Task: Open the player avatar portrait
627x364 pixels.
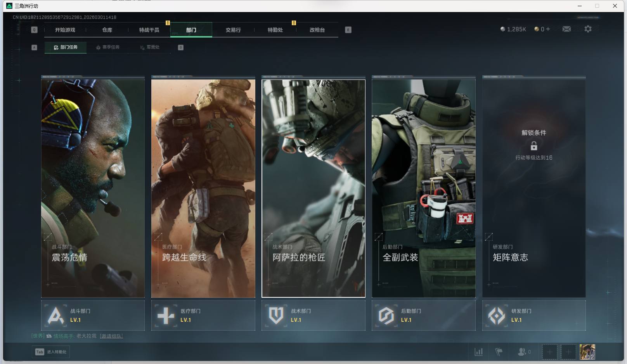Action: 587,352
